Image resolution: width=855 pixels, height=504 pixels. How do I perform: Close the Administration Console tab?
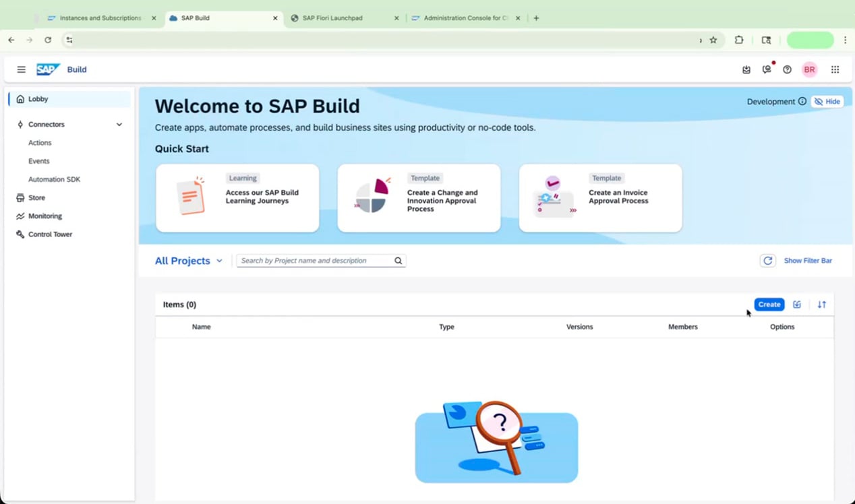click(518, 18)
